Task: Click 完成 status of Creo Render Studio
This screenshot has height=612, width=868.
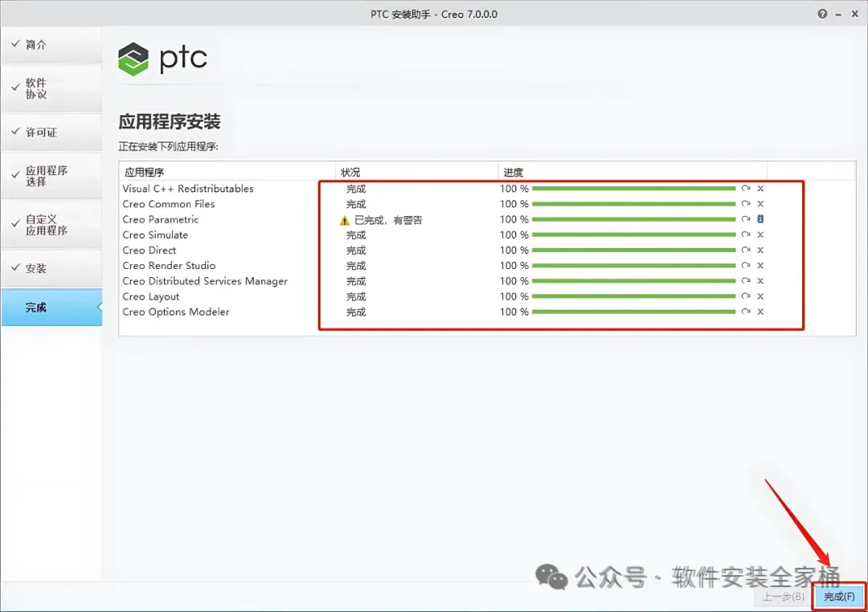Action: 356,266
